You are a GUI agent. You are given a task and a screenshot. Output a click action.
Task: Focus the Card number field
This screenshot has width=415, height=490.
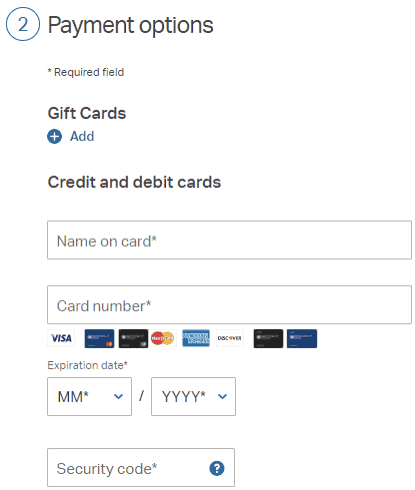point(229,304)
